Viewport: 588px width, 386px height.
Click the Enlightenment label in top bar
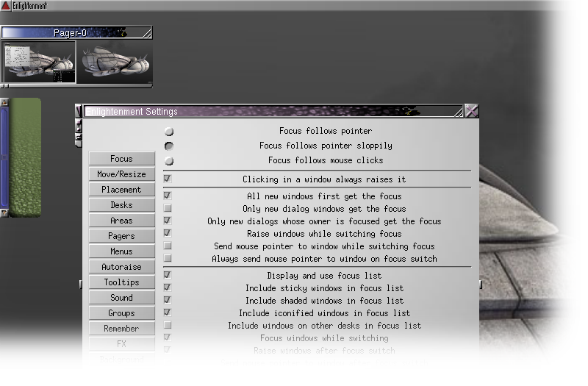point(30,6)
